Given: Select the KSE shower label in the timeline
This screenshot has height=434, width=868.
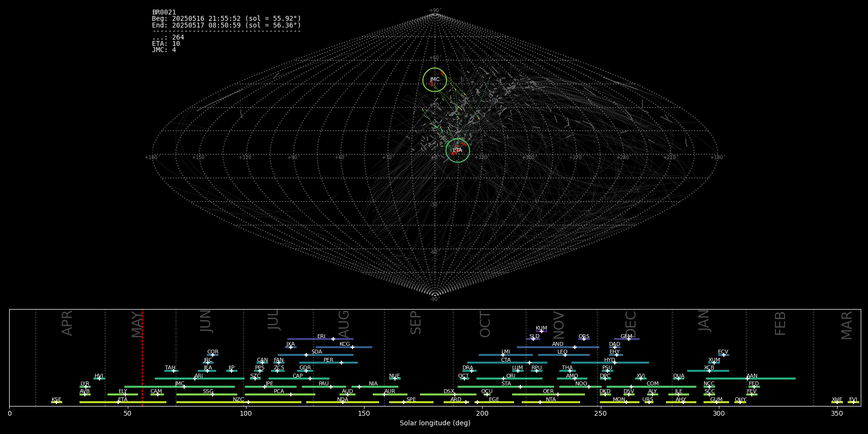Looking at the screenshot, I should click(56, 400).
